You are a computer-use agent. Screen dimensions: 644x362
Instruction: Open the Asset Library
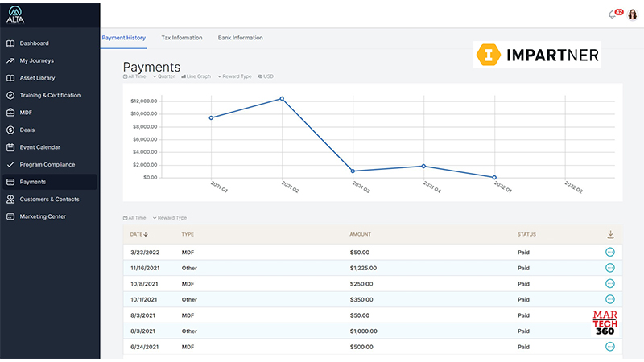click(37, 78)
